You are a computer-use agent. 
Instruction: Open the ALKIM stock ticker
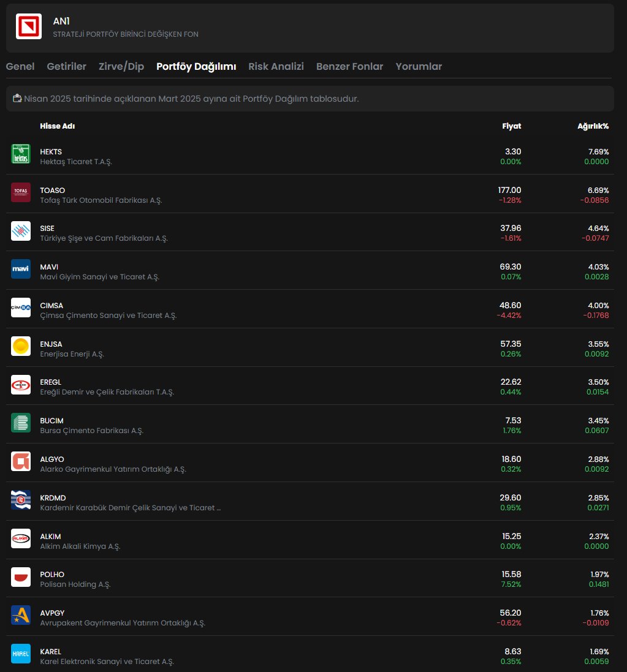(50, 537)
